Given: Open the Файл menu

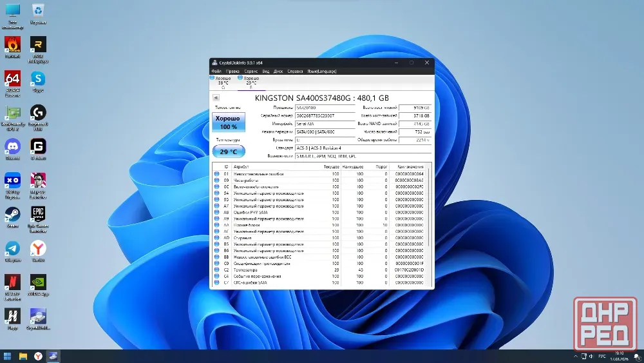Looking at the screenshot, I should pyautogui.click(x=216, y=71).
